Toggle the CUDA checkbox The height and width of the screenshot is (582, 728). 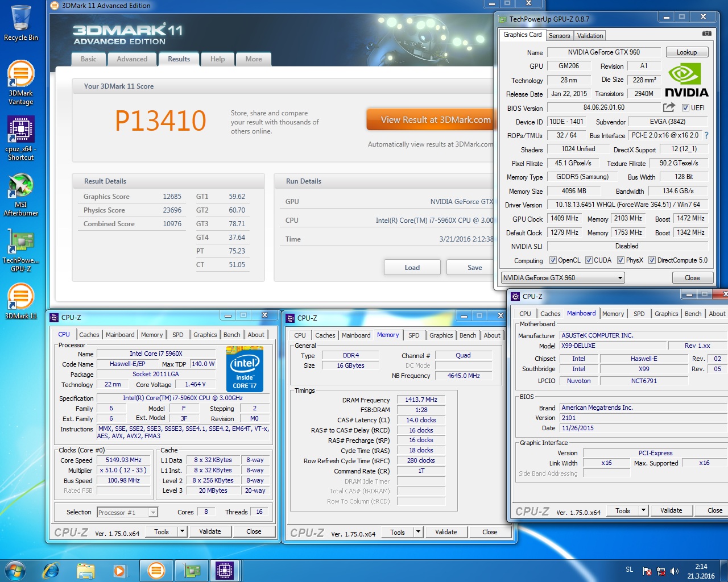point(589,260)
